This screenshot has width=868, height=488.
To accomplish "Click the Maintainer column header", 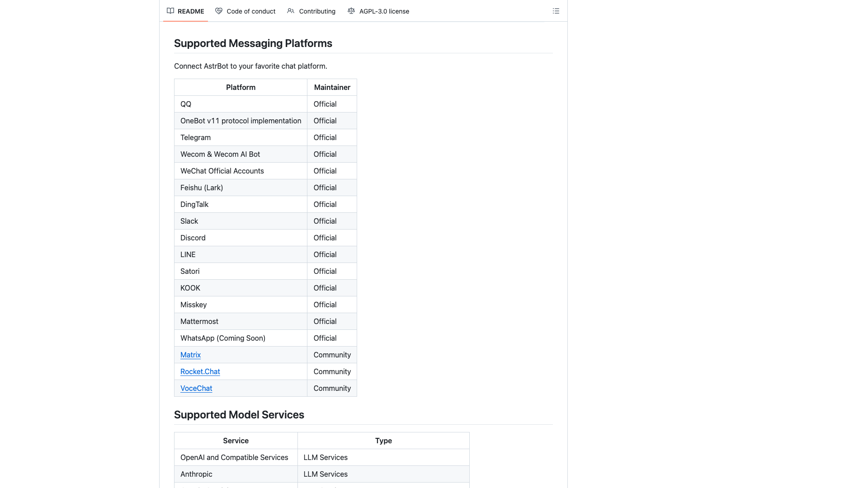I will (x=332, y=87).
